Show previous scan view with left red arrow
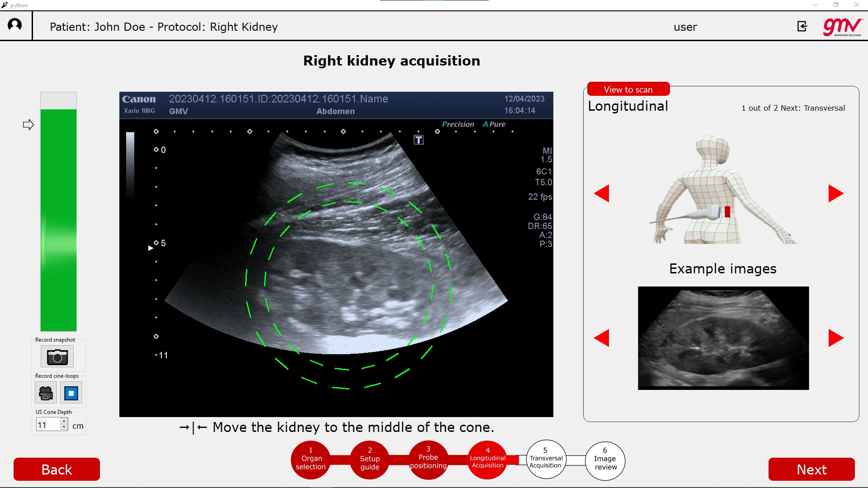The height and width of the screenshot is (488, 868). [x=602, y=193]
